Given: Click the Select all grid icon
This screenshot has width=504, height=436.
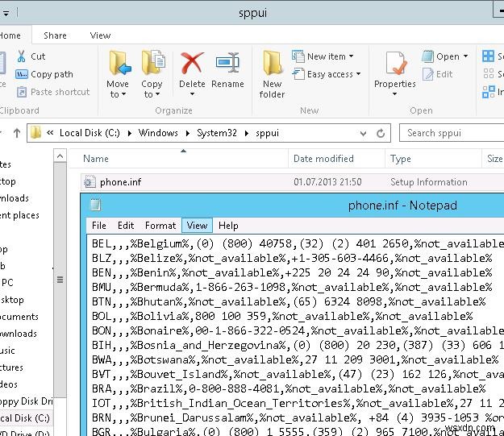Looking at the screenshot, I should click(x=488, y=56).
